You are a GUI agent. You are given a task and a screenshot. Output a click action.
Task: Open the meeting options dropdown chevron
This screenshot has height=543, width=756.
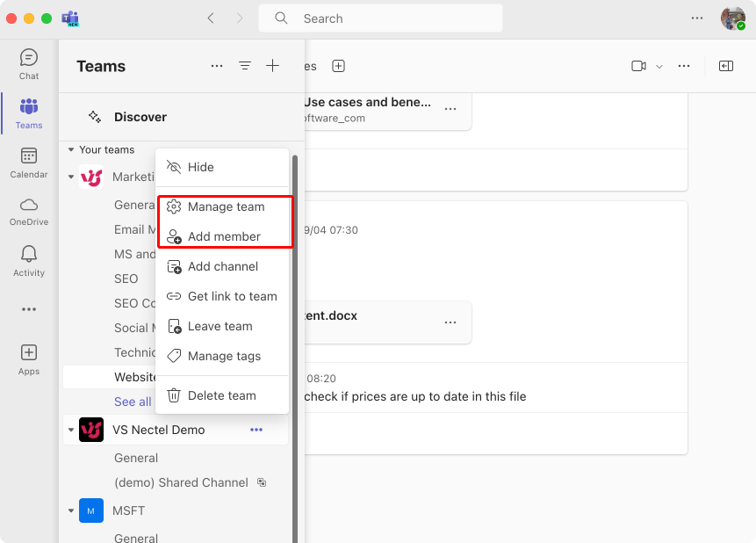659,67
